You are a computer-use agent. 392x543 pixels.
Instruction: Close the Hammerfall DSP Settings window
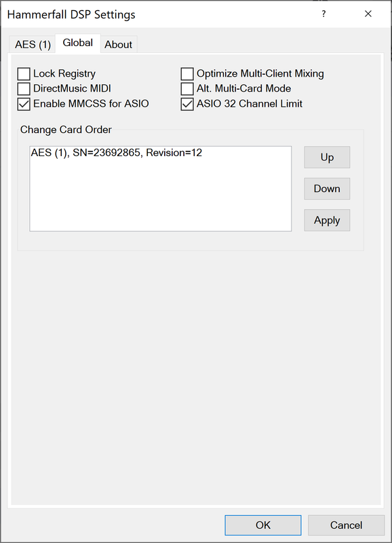[368, 14]
